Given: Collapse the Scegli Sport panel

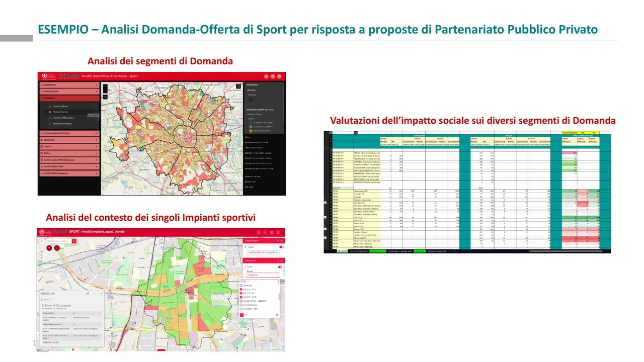Looking at the screenshot, I should [x=278, y=260].
